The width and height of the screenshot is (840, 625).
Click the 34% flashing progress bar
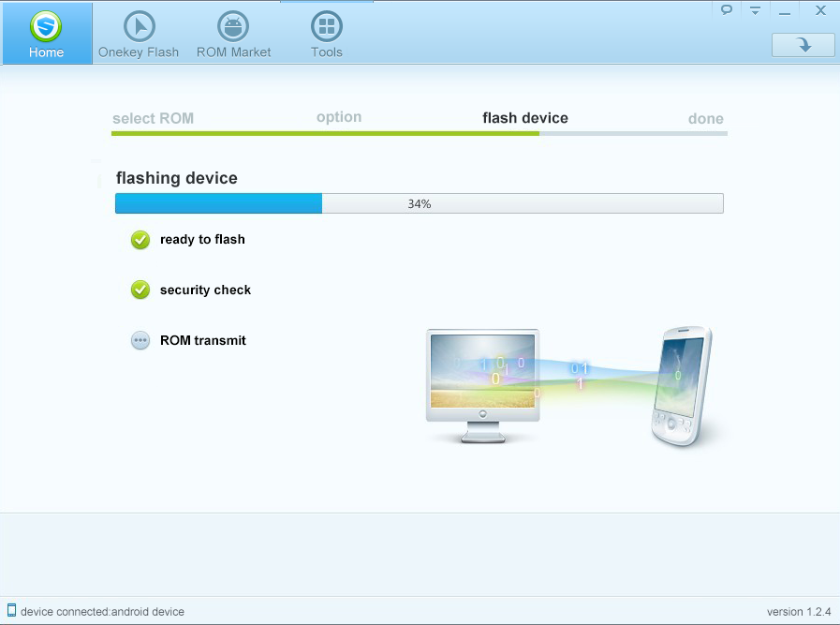pos(419,203)
